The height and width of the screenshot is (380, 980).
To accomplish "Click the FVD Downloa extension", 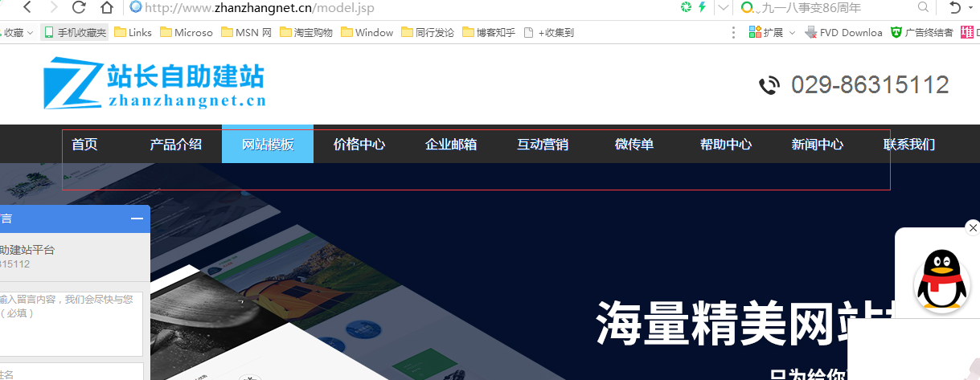I will pos(843,33).
